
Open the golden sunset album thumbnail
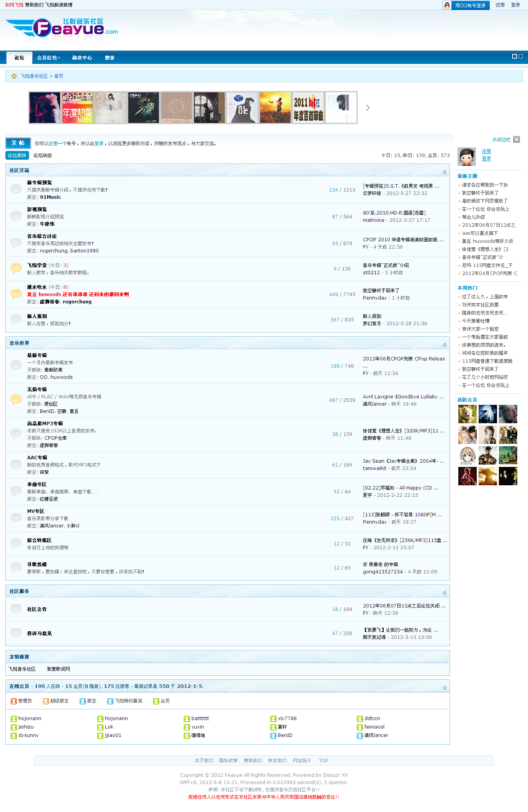point(275,108)
